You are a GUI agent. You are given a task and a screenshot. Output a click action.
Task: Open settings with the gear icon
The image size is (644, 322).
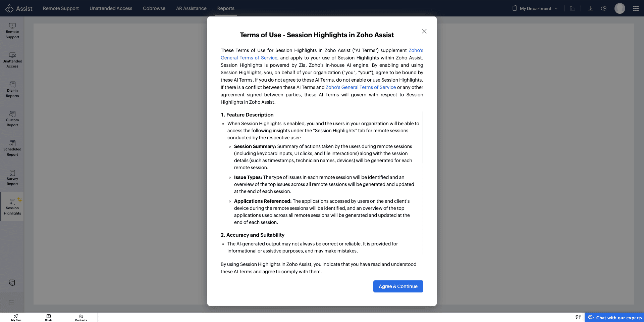coord(604,8)
